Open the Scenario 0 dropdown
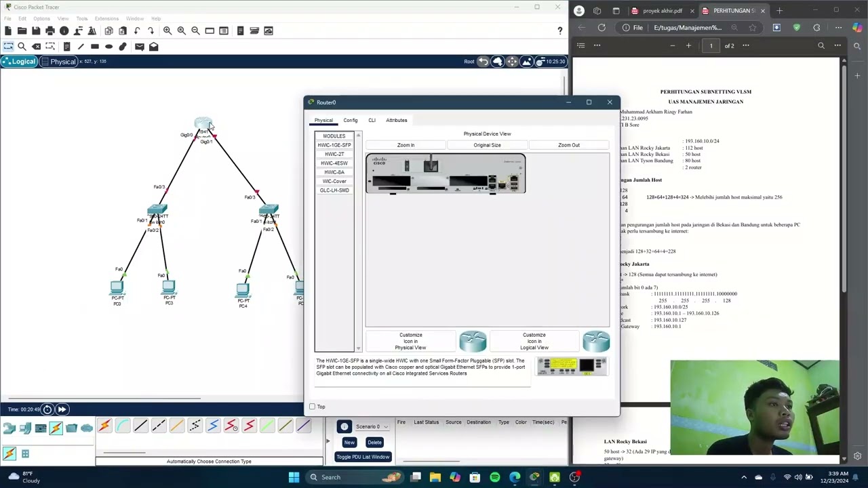The image size is (868, 488). tap(372, 427)
